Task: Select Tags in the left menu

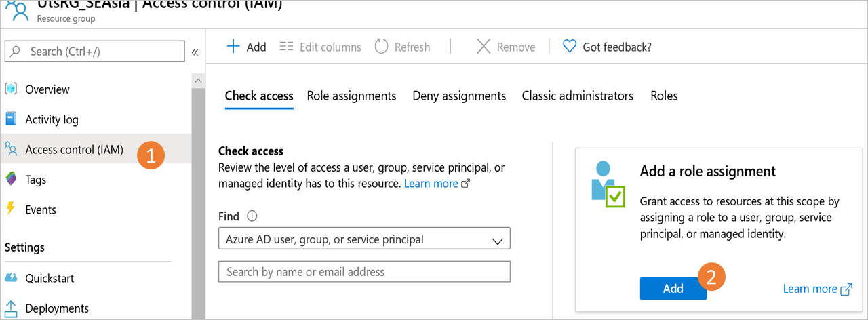Action: pos(35,180)
